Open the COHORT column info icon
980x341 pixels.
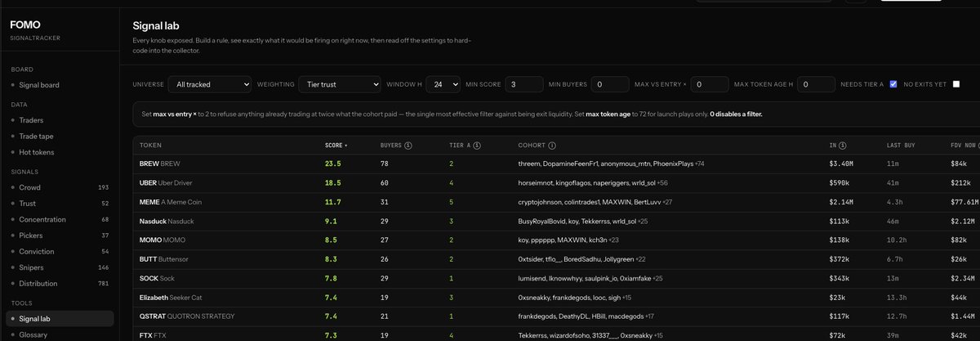click(x=552, y=146)
